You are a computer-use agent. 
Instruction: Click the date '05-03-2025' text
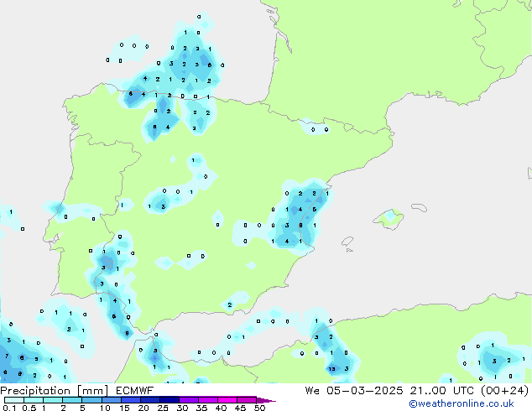click(365, 391)
